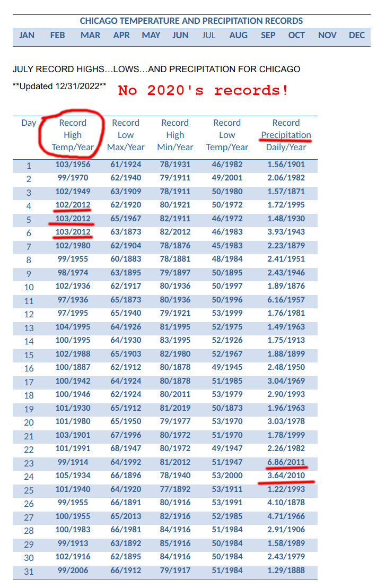Click the Record Precipitation Daily/Year header
The image size is (377, 588).
(x=286, y=135)
